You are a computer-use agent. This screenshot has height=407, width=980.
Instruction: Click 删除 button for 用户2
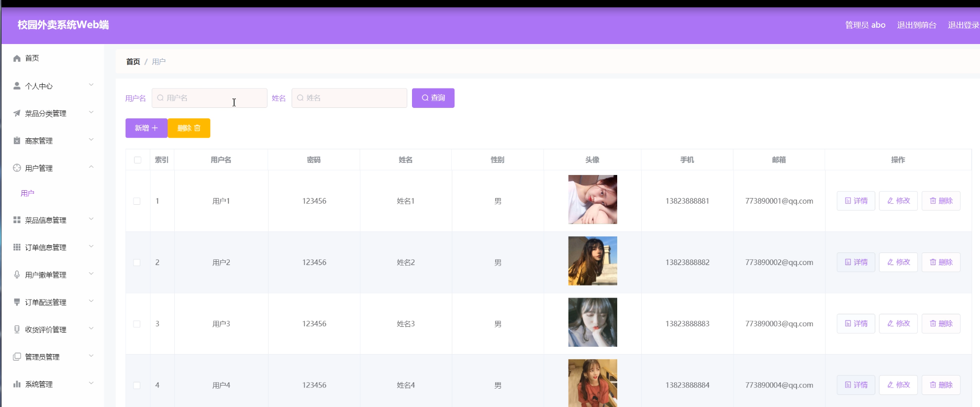[941, 262]
